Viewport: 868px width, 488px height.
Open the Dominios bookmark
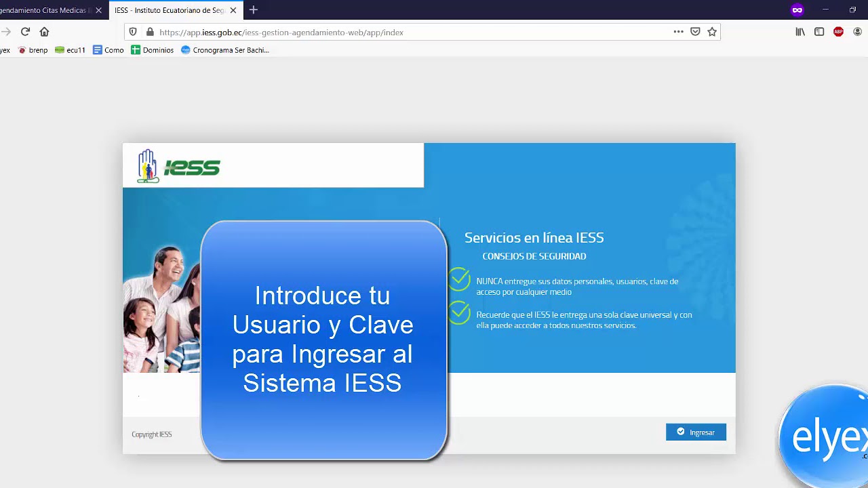click(x=153, y=50)
